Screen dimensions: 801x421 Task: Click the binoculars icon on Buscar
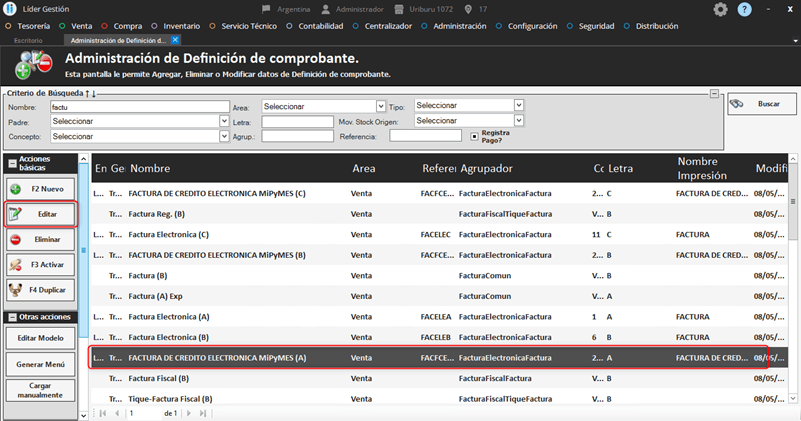[737, 104]
